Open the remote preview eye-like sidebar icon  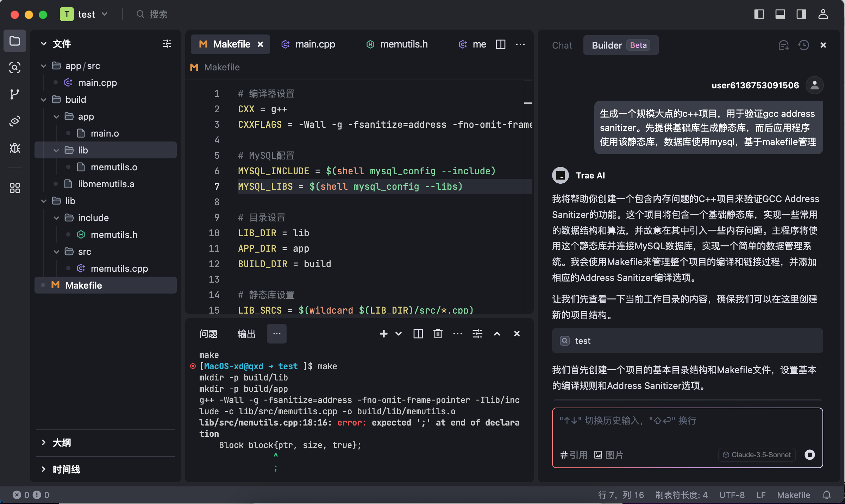15,121
